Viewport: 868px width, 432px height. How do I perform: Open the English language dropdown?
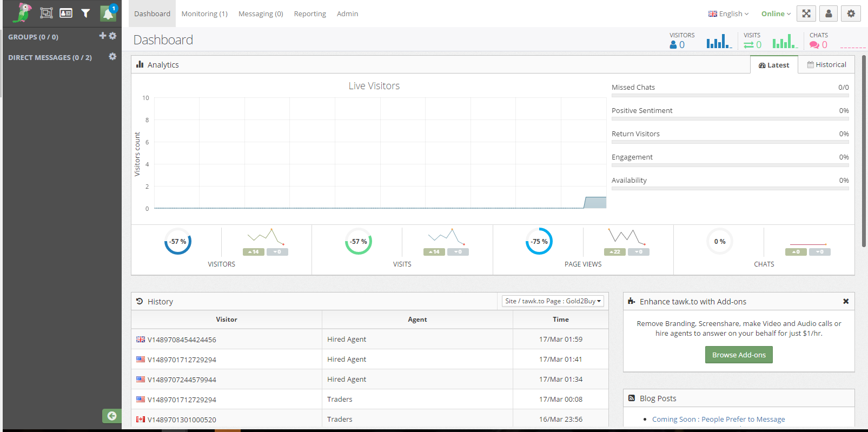[x=728, y=14]
